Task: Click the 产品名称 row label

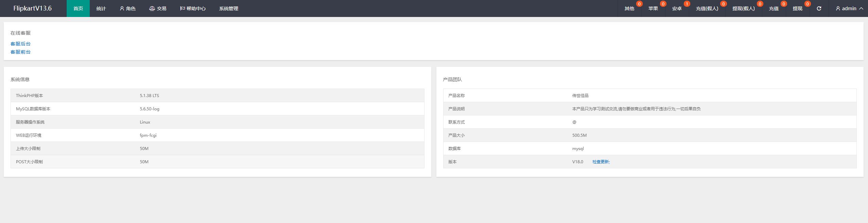Action: 456,96
